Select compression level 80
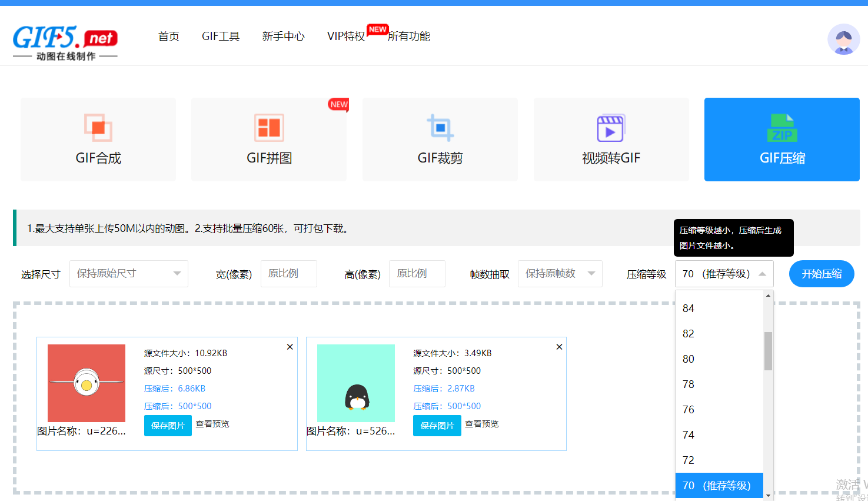The image size is (868, 501). coord(719,359)
